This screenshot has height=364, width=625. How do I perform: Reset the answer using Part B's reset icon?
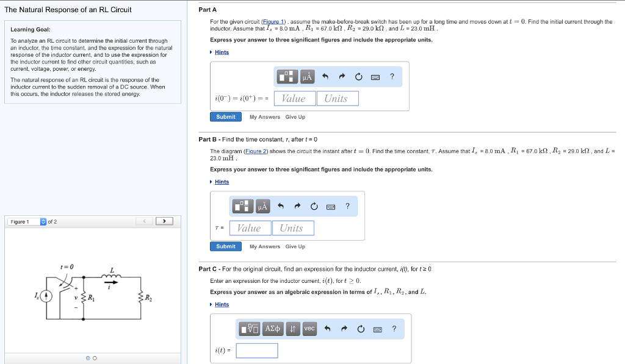314,206
